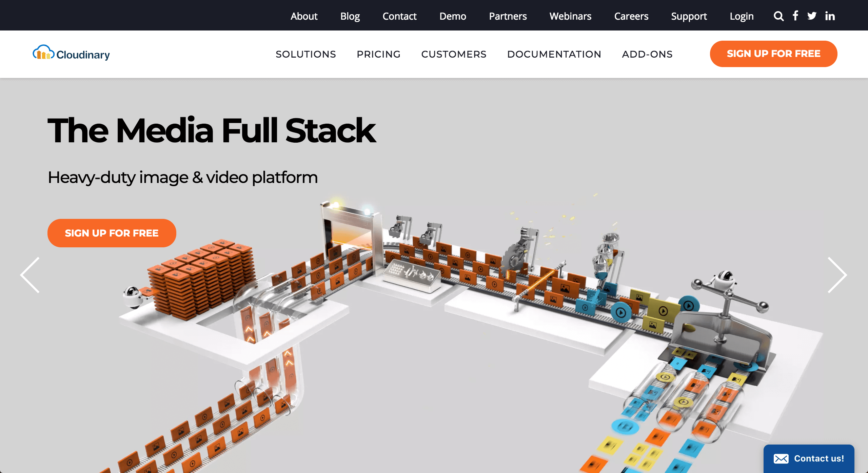Advance to next slide arrow
The image size is (868, 473).
pyautogui.click(x=837, y=275)
